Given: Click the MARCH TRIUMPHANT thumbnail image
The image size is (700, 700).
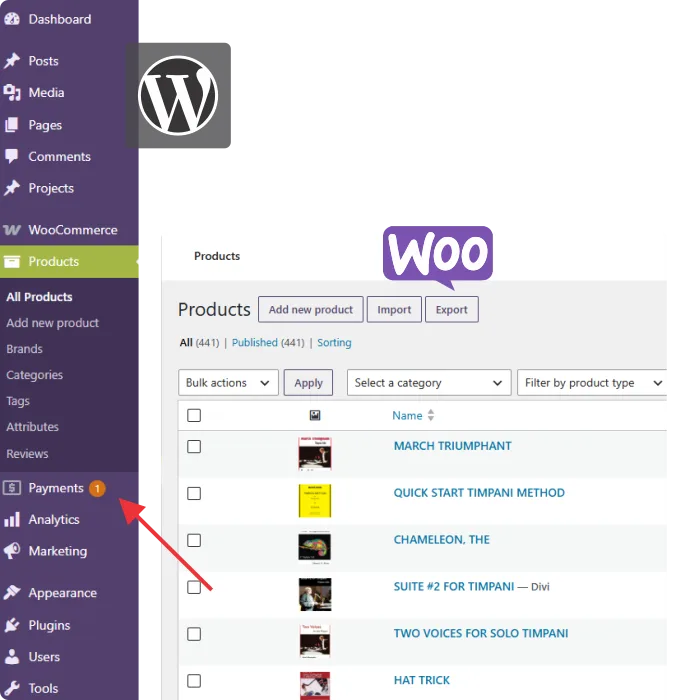Looking at the screenshot, I should point(315,454).
